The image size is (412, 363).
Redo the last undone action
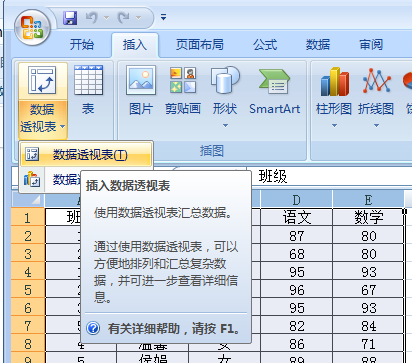point(123,17)
